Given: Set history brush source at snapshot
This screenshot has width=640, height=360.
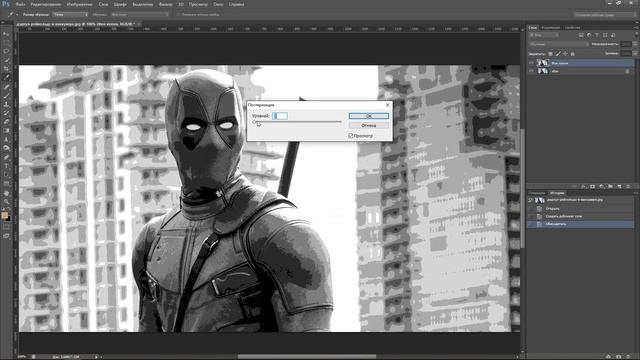Looking at the screenshot, I should [x=531, y=200].
